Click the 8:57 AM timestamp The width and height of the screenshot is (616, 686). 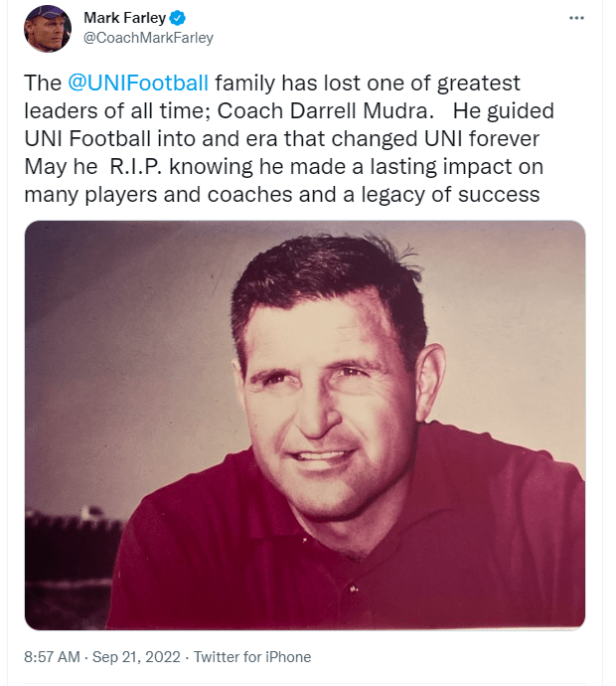[x=55, y=657]
